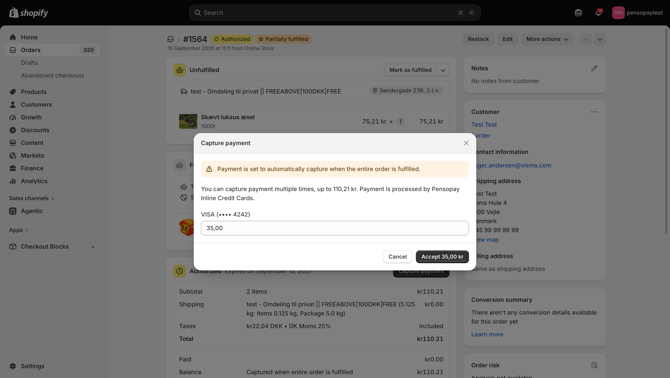The height and width of the screenshot is (378, 670).
Task: Click the top search bar
Action: point(335,13)
